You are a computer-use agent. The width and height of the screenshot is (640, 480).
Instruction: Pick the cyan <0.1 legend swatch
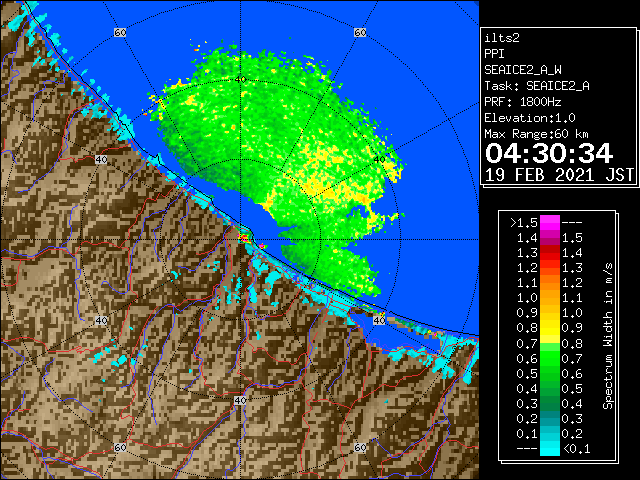[550, 449]
